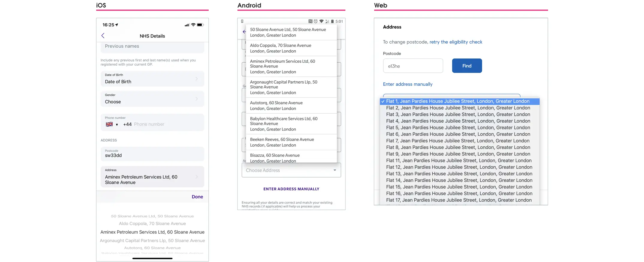Tap the Android alarm clock status icon

click(x=316, y=21)
